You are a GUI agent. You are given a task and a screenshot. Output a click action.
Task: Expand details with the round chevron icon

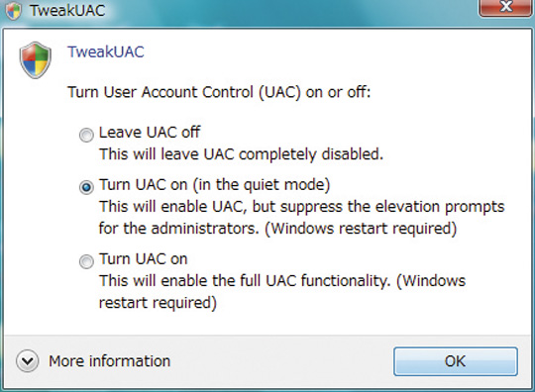pos(27,361)
